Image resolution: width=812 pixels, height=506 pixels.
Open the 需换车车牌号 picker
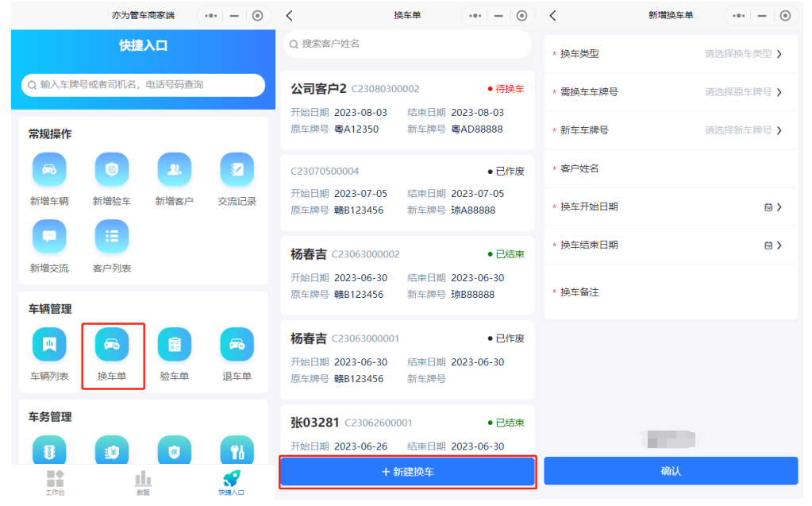click(742, 92)
